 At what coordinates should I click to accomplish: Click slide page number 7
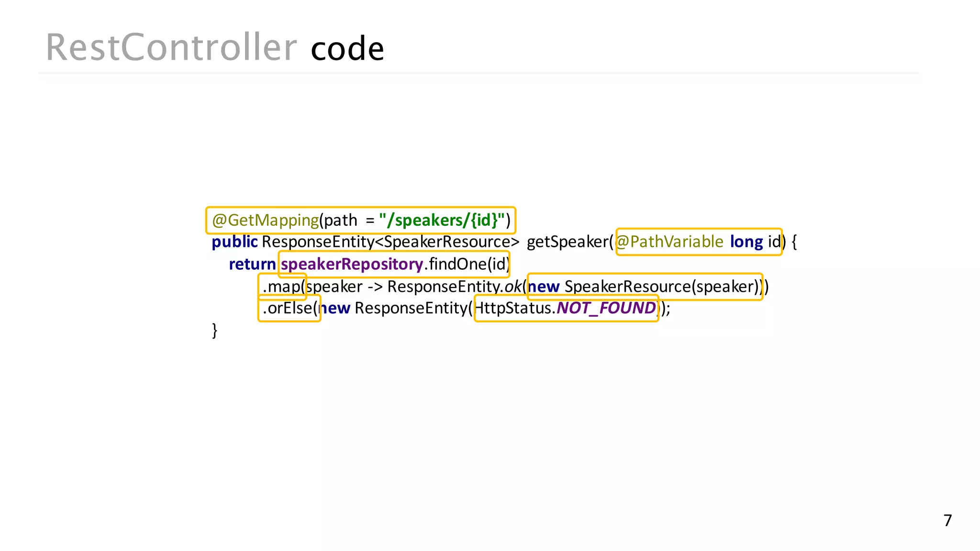[947, 520]
